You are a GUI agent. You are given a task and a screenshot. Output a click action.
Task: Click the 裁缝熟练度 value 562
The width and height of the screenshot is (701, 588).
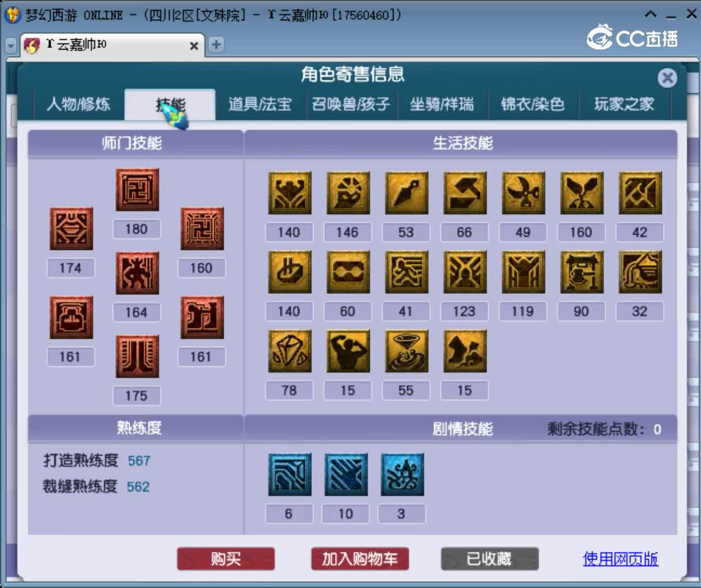pos(138,487)
